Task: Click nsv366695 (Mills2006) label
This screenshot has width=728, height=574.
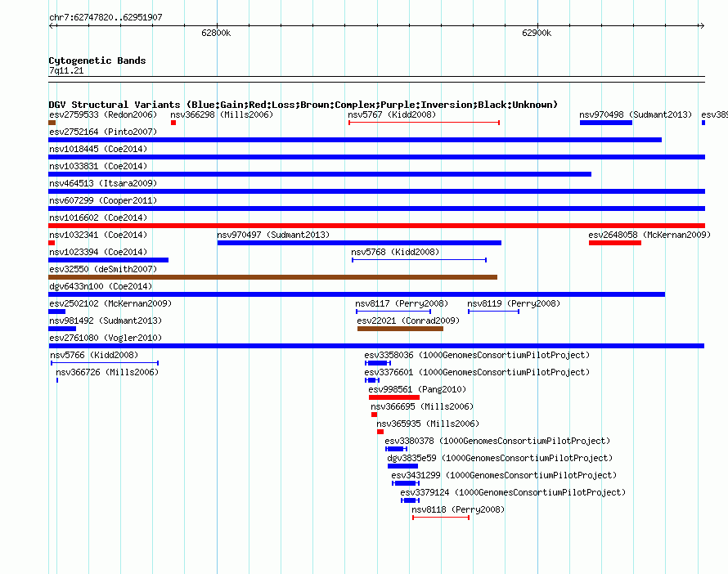Action: [422, 406]
